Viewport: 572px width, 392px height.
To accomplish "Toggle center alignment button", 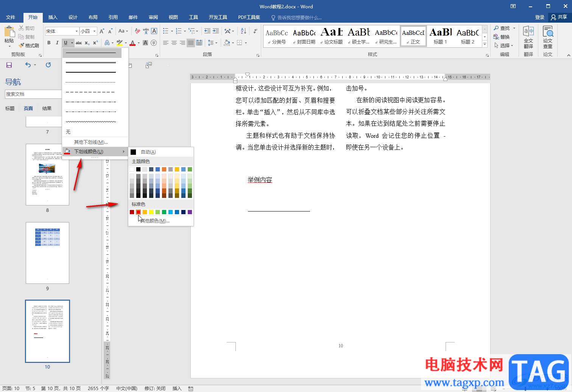I will [174, 43].
